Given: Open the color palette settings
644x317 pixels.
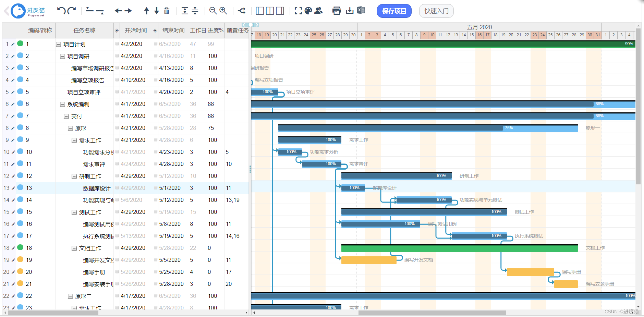Looking at the screenshot, I should [308, 11].
